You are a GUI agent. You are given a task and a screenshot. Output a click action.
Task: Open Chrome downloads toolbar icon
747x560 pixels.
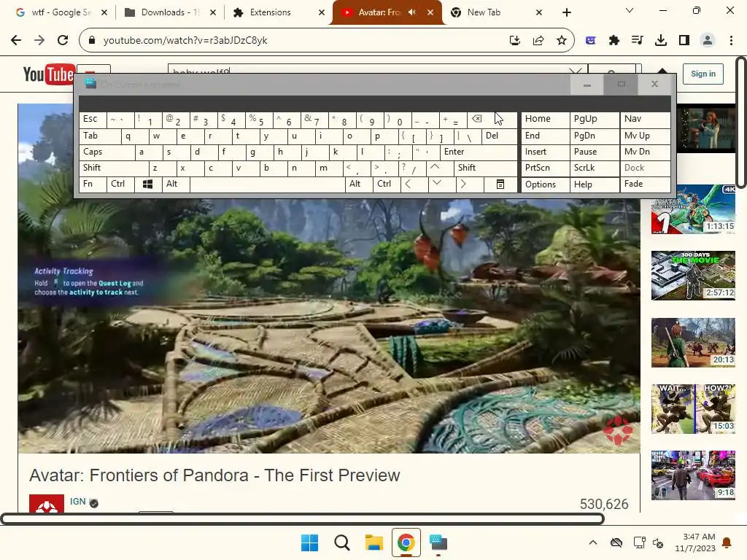661,41
